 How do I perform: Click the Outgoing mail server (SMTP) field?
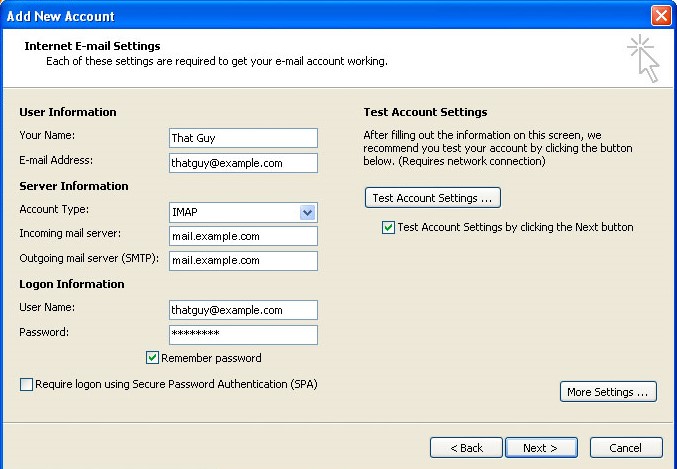tap(244, 260)
